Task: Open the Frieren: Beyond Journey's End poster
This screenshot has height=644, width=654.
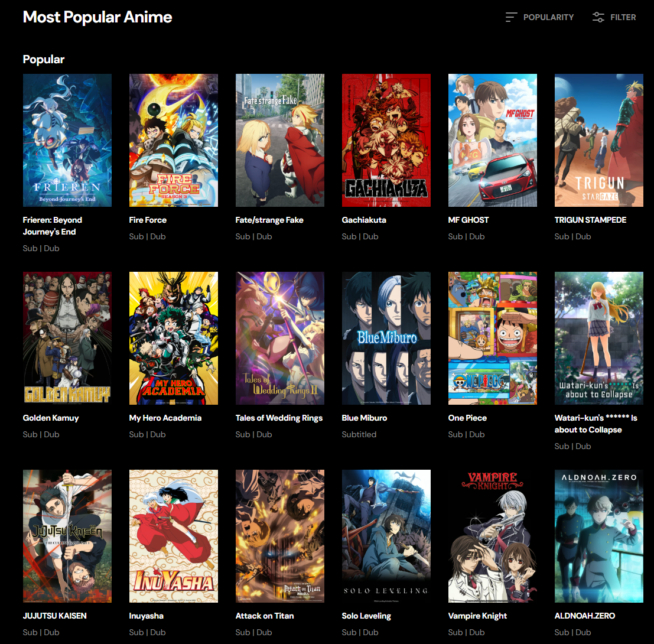Action: point(67,140)
